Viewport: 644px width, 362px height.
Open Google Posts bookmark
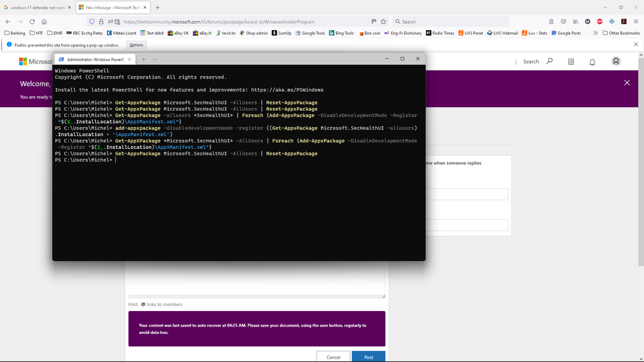[566, 33]
